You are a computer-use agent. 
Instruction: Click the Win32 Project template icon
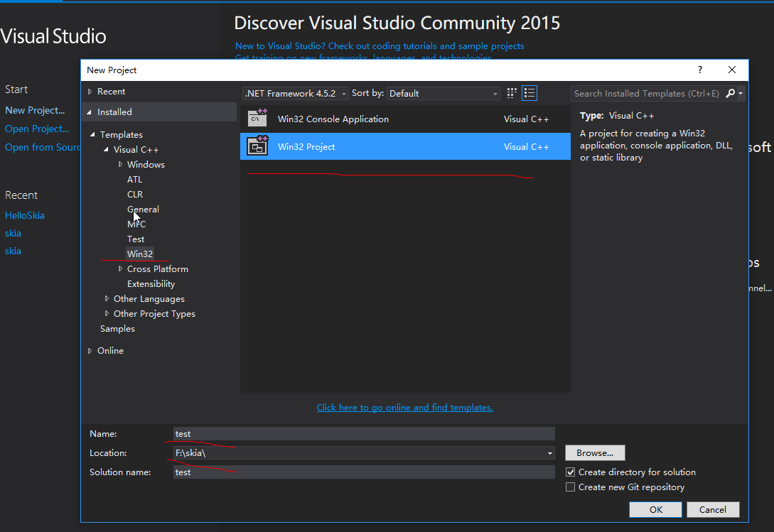[x=258, y=146]
